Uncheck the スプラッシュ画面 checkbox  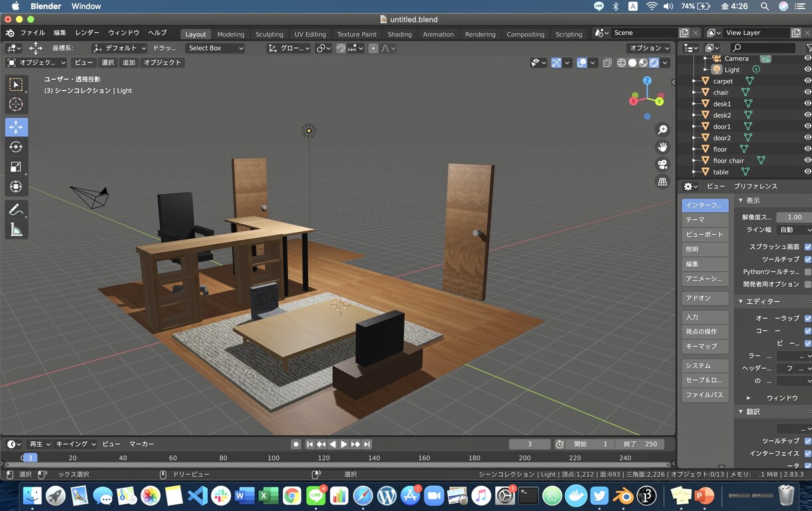[808, 247]
